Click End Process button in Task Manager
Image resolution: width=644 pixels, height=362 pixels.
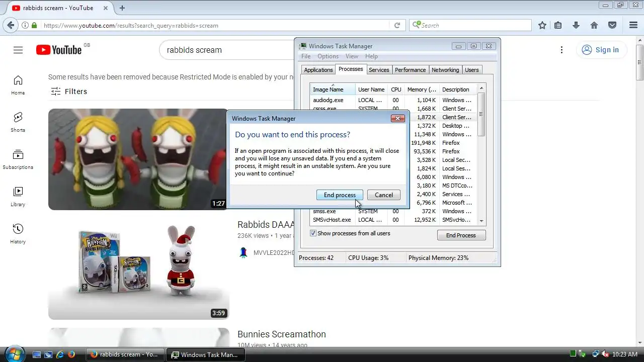coord(461,235)
